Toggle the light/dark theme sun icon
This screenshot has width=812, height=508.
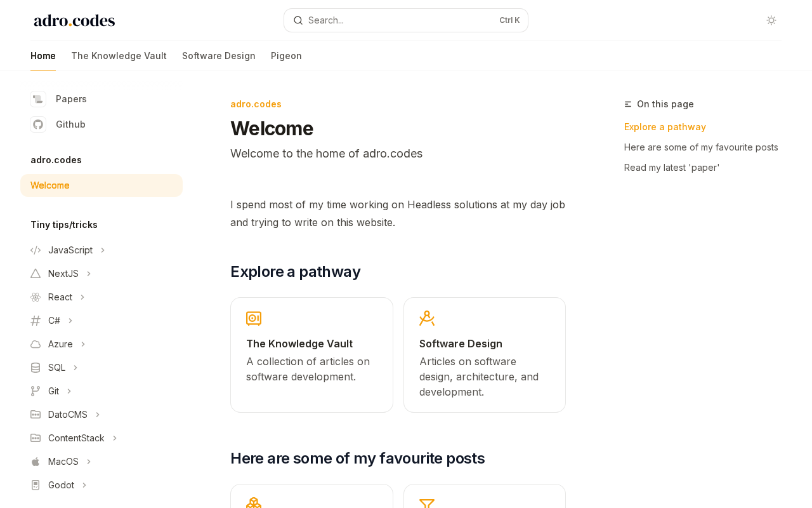(771, 20)
